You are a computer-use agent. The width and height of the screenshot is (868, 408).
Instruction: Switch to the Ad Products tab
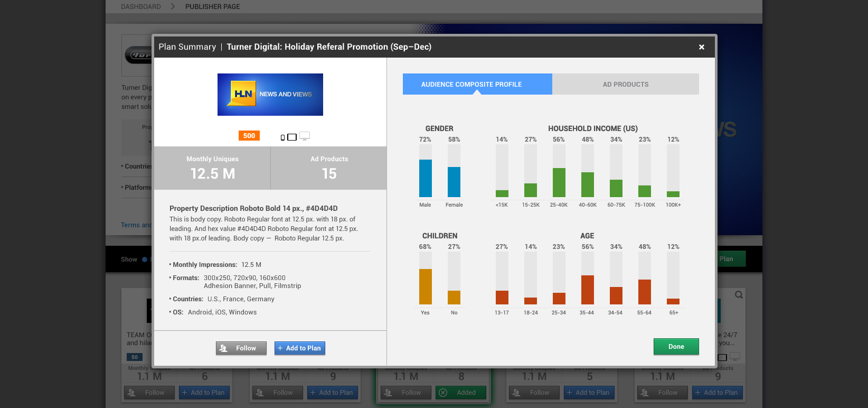[626, 84]
